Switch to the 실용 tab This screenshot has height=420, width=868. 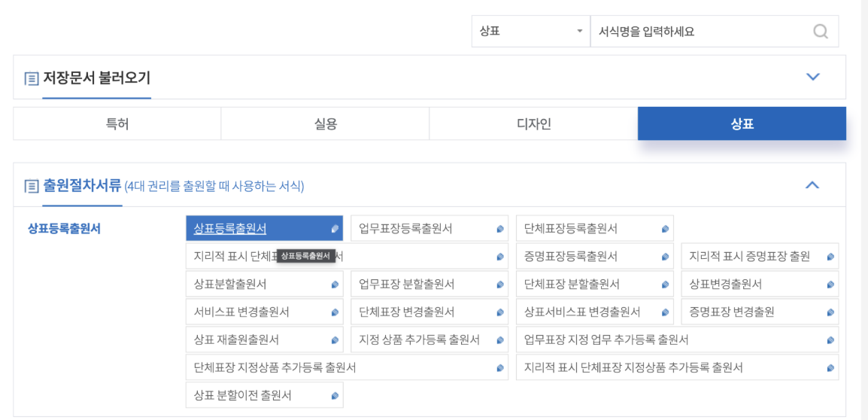(325, 123)
